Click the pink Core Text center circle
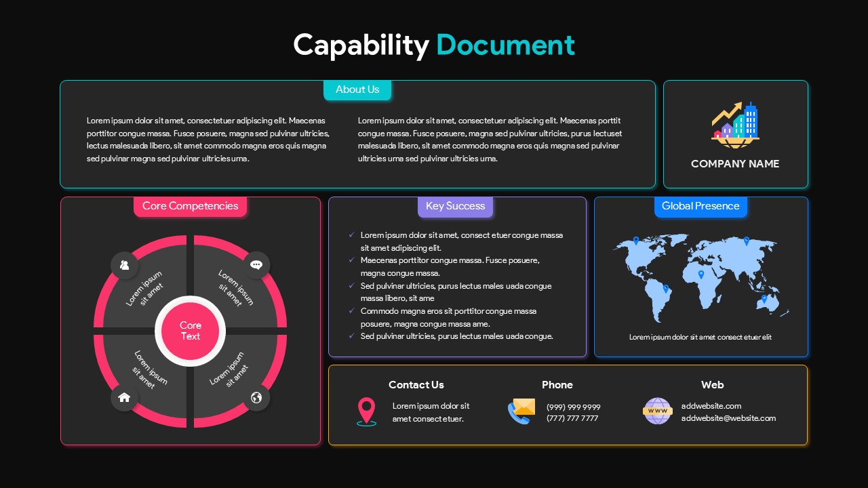Image resolution: width=868 pixels, height=488 pixels. (191, 331)
